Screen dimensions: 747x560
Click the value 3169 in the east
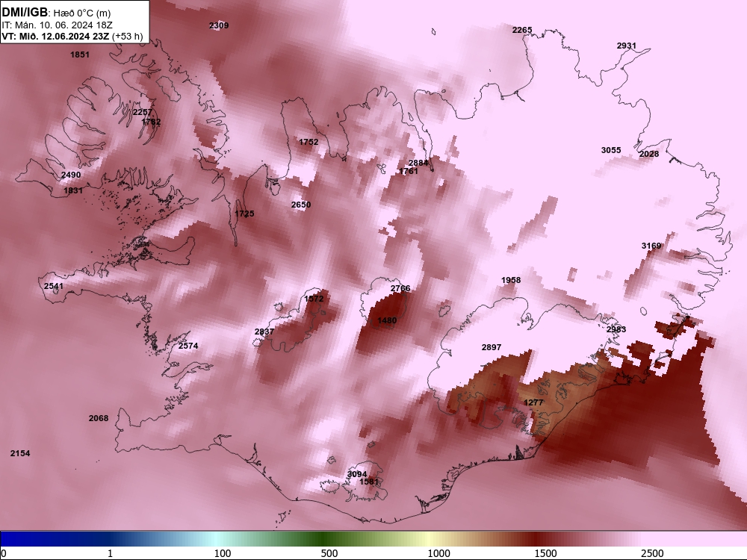pyautogui.click(x=651, y=246)
